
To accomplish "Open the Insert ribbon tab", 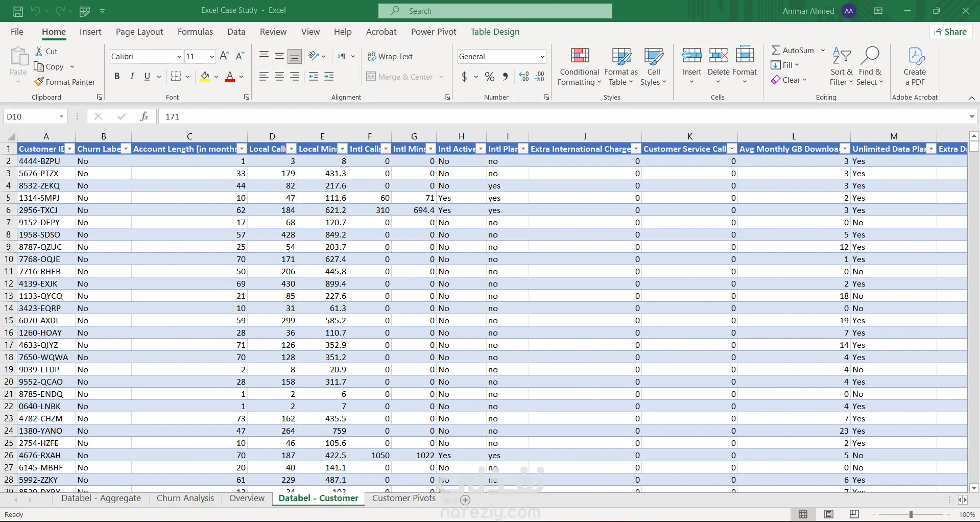I will tap(90, 32).
